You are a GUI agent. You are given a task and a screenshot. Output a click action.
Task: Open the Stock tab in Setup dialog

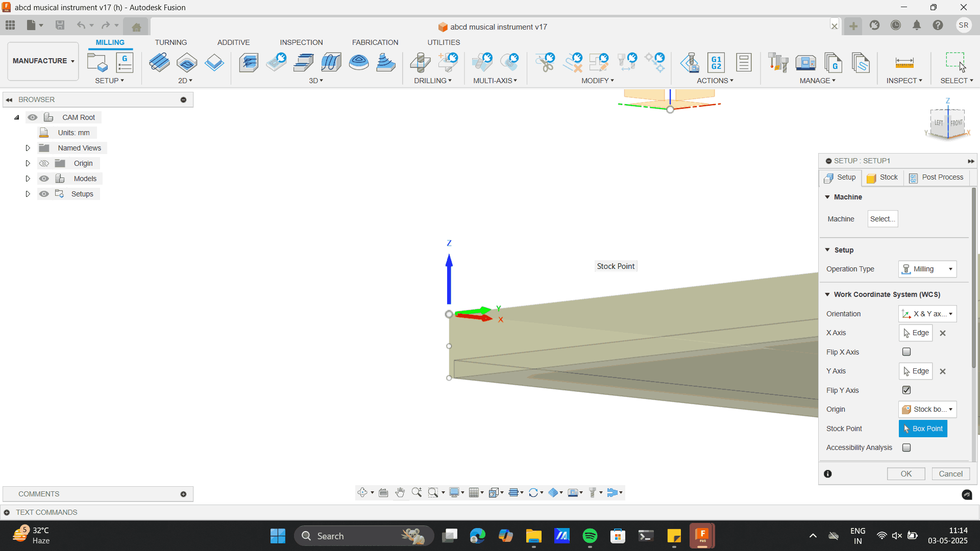tap(883, 178)
